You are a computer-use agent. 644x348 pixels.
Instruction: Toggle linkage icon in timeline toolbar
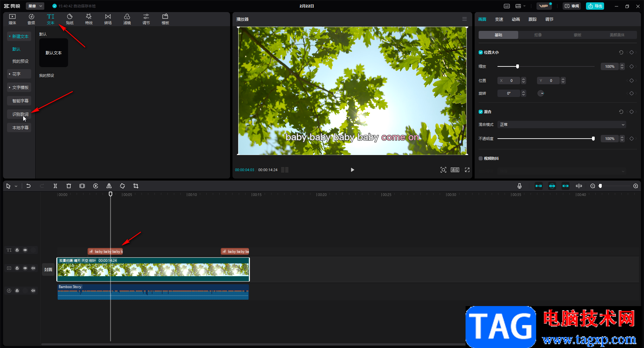(x=566, y=186)
